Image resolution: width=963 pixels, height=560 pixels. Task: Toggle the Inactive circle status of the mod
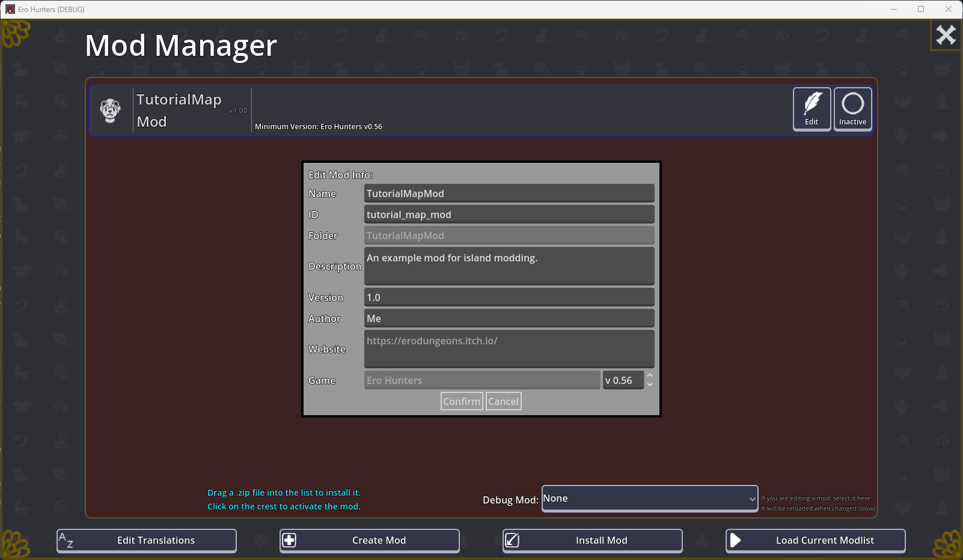coord(853,109)
